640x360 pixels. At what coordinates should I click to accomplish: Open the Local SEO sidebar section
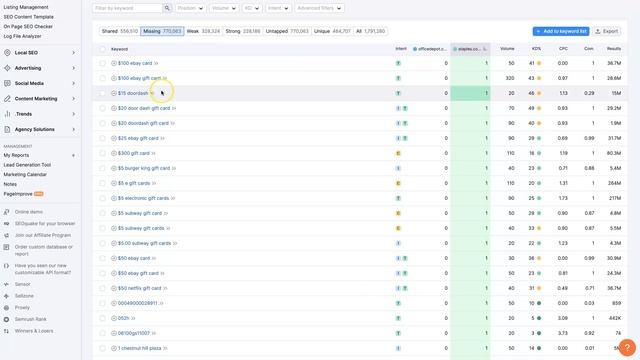click(40, 53)
